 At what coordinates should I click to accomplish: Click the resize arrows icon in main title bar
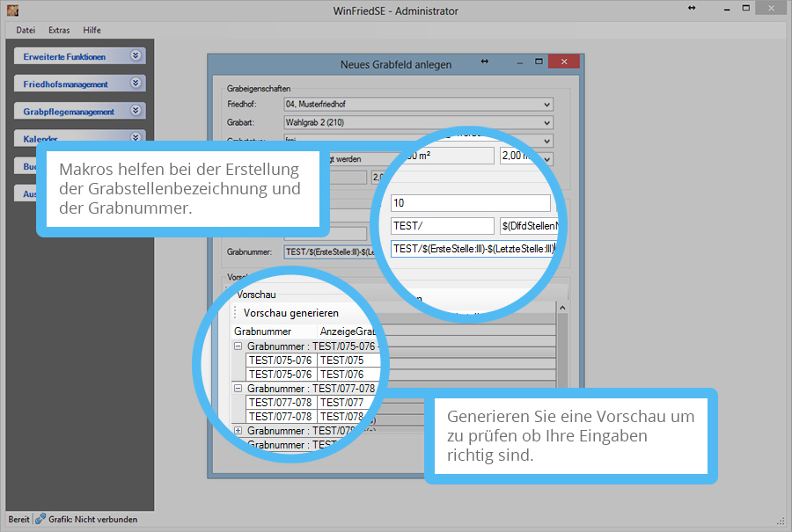(692, 9)
